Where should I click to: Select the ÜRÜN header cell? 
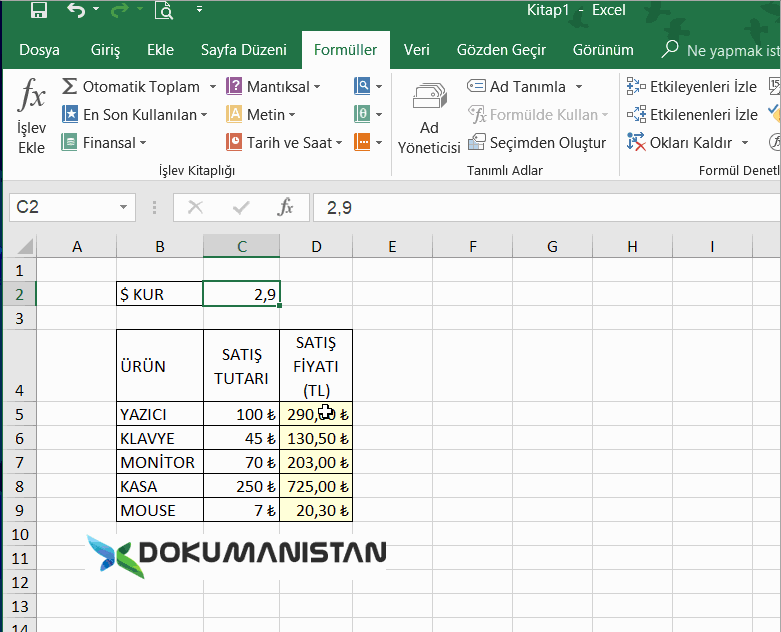click(160, 366)
